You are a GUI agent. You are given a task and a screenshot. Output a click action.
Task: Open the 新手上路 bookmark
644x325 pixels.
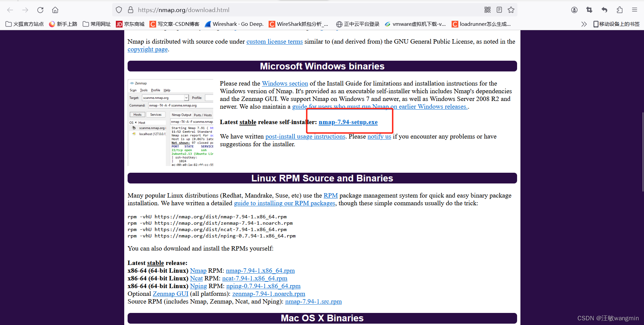point(63,24)
